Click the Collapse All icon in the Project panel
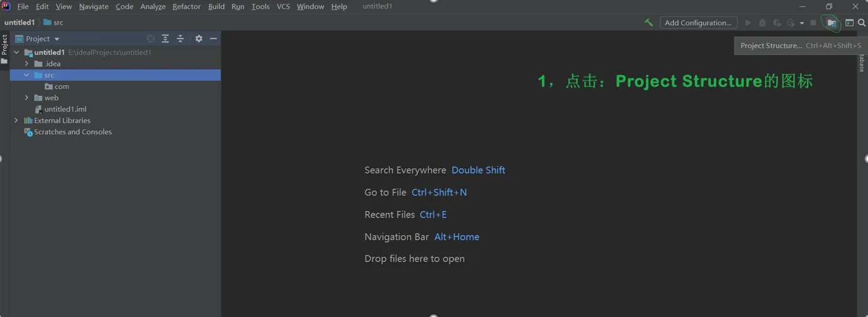The image size is (868, 317). (180, 38)
